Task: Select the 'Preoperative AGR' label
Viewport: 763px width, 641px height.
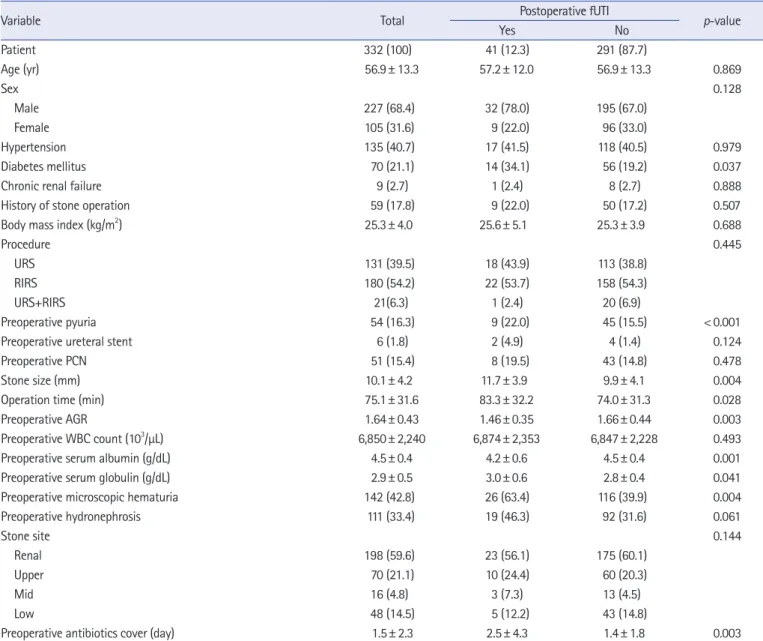Action: pyautogui.click(x=44, y=419)
